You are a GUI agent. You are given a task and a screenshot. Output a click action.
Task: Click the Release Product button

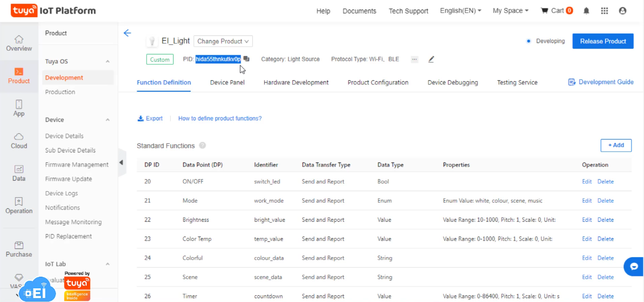click(x=602, y=41)
